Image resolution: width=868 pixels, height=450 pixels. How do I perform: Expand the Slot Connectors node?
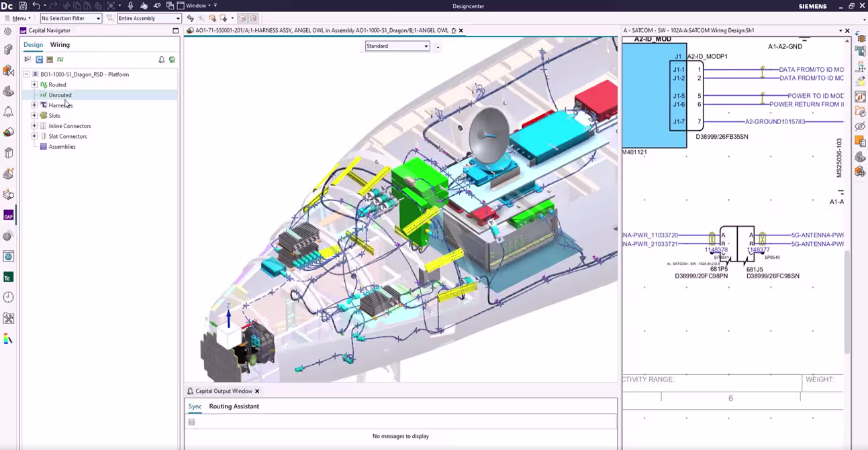[34, 136]
